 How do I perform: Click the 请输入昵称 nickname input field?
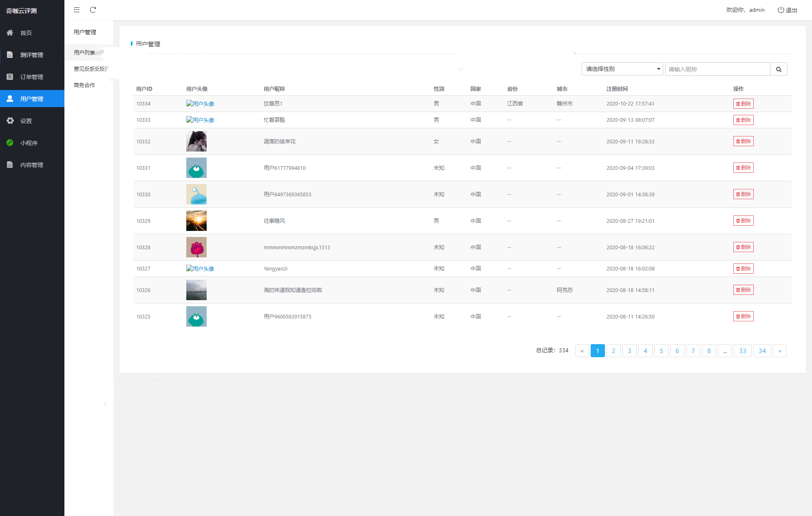point(717,69)
